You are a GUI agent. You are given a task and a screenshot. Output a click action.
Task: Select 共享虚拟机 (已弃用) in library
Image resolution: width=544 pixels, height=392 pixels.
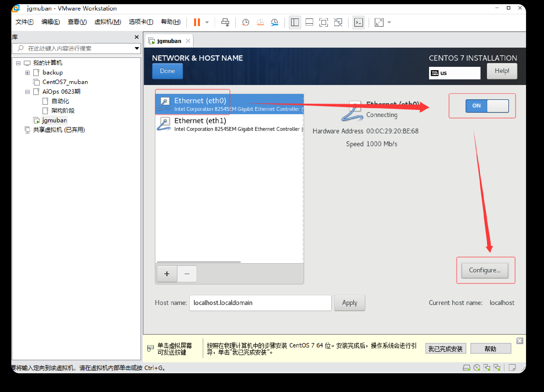59,130
